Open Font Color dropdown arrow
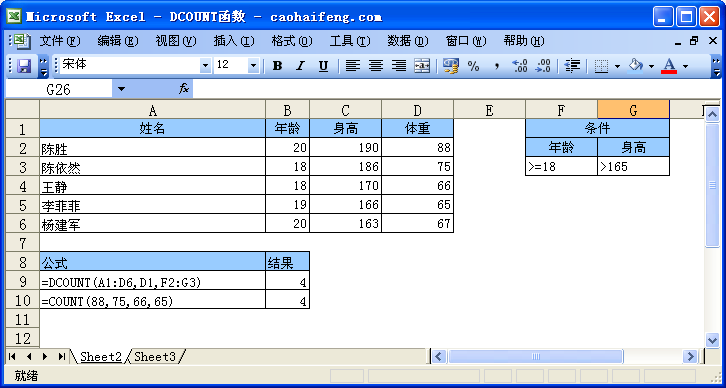The width and height of the screenshot is (726, 388). pos(685,66)
